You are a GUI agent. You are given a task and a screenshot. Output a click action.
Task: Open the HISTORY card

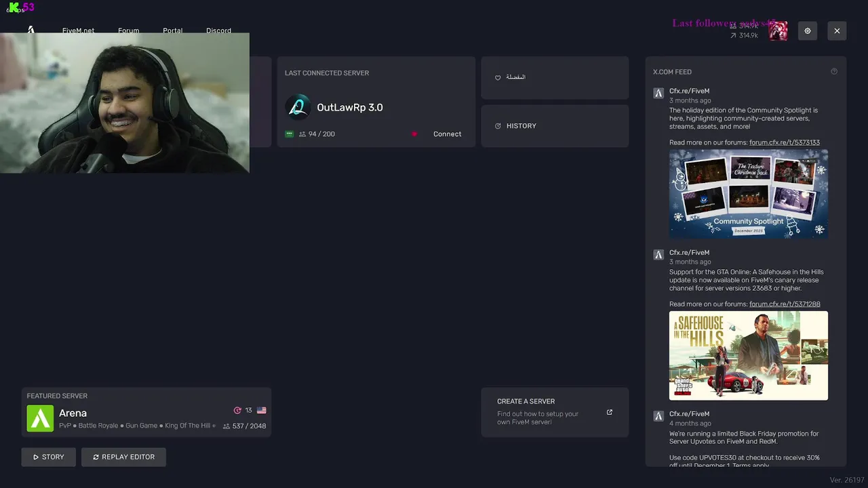tap(555, 126)
